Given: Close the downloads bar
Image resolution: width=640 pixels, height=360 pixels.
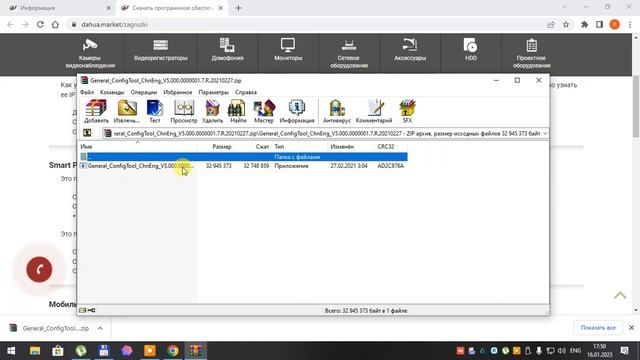Looking at the screenshot, I should click(631, 328).
